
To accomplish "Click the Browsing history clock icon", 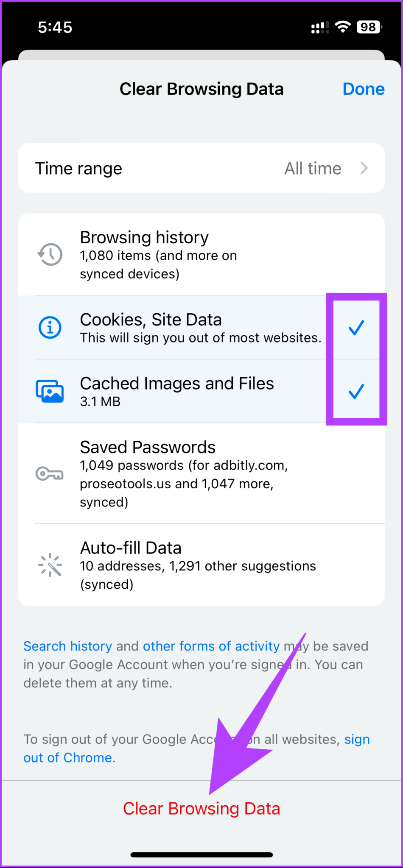I will pos(50,254).
